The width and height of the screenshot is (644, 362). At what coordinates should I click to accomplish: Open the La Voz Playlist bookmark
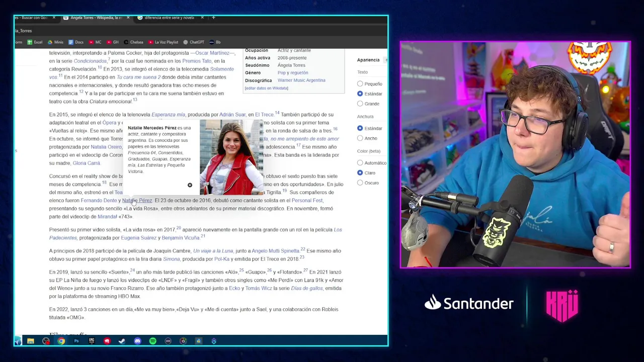163,42
